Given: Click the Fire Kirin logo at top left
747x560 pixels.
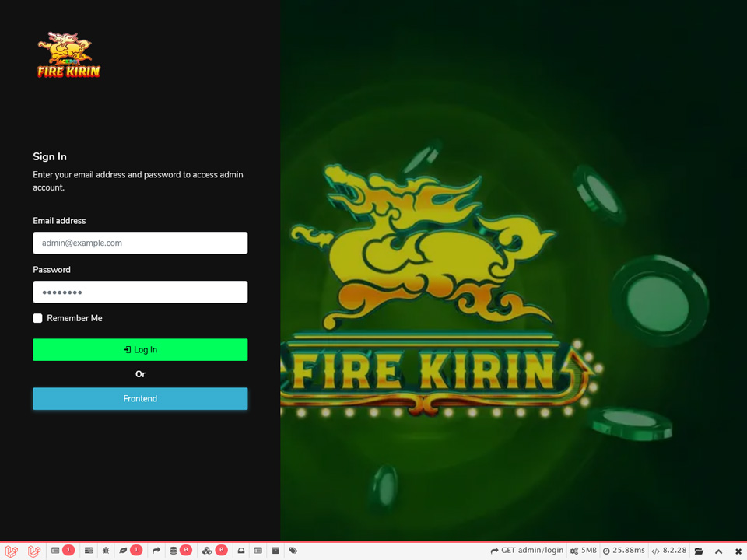Looking at the screenshot, I should (x=68, y=54).
